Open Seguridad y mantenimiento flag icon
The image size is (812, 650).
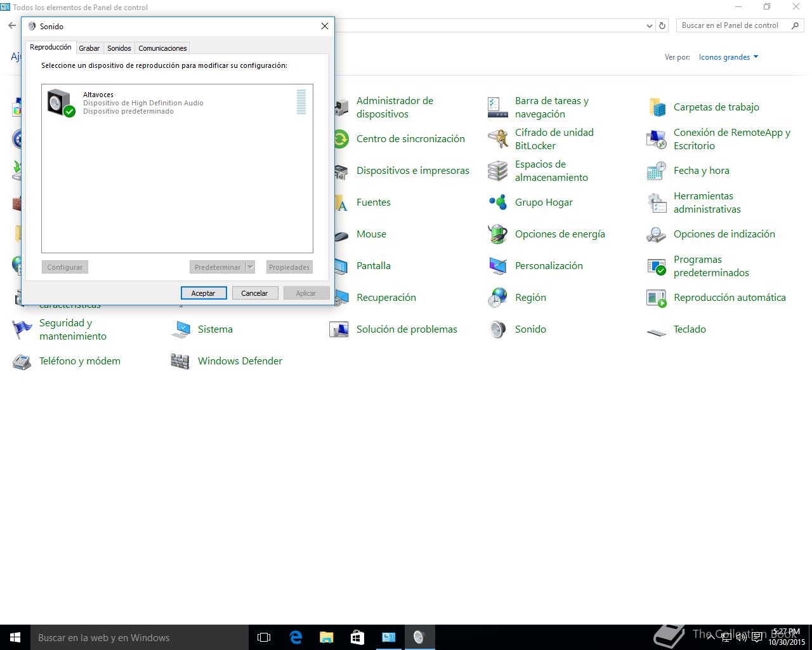coord(22,329)
